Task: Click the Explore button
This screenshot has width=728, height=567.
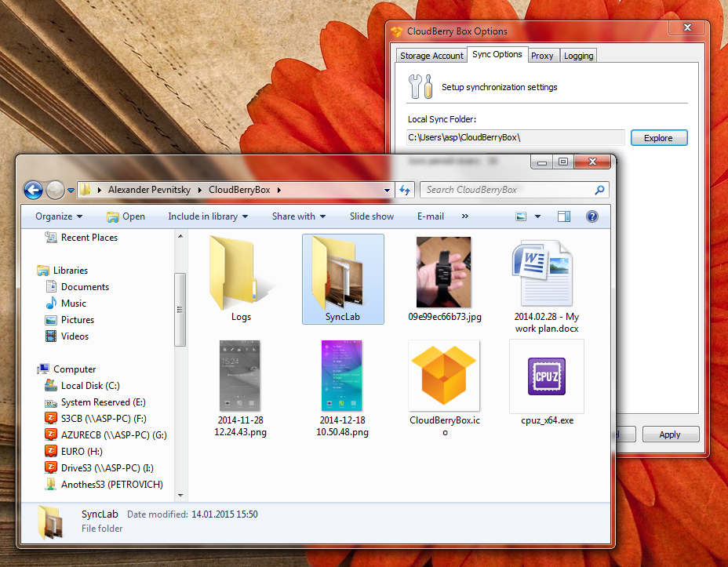Action: point(658,138)
